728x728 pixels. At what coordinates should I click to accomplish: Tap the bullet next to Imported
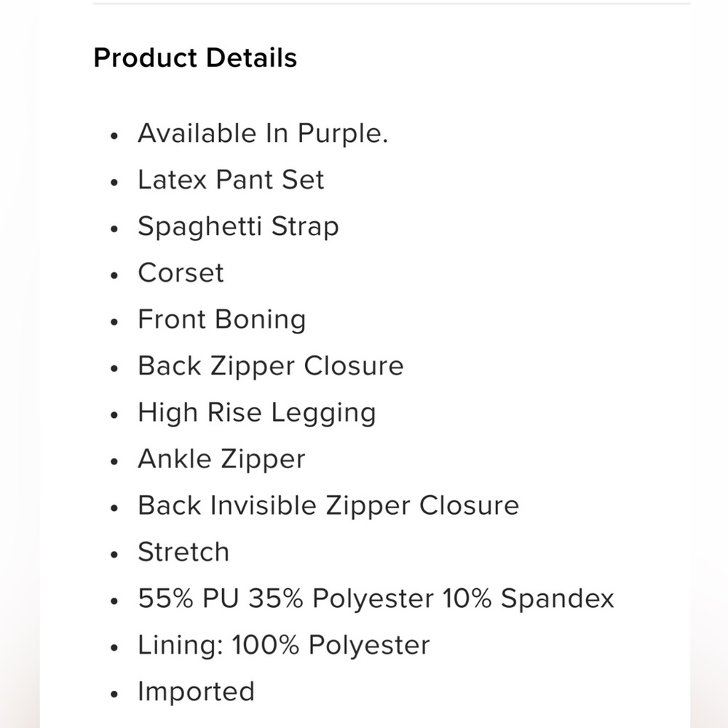[x=114, y=694]
